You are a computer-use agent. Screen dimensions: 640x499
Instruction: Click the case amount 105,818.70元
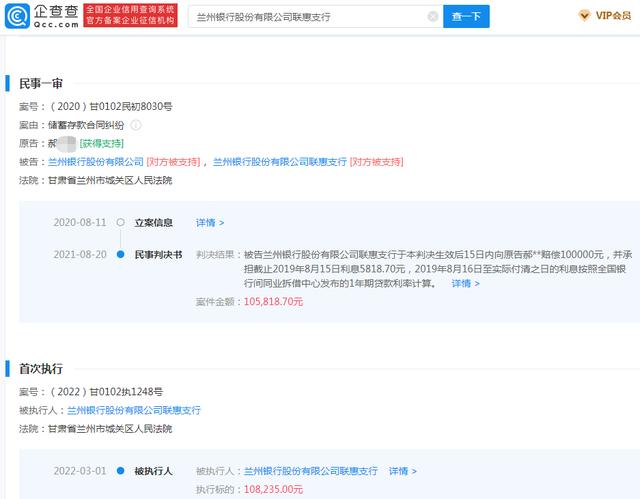click(273, 302)
